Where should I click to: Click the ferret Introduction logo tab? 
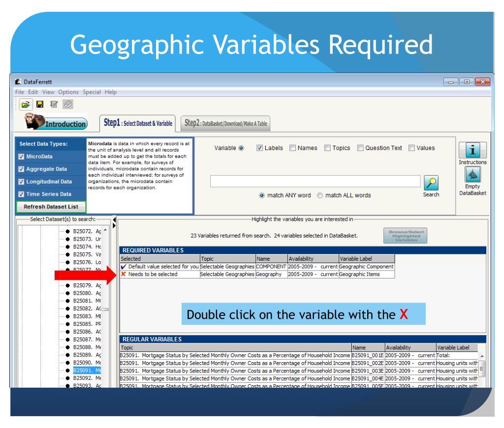pos(56,122)
